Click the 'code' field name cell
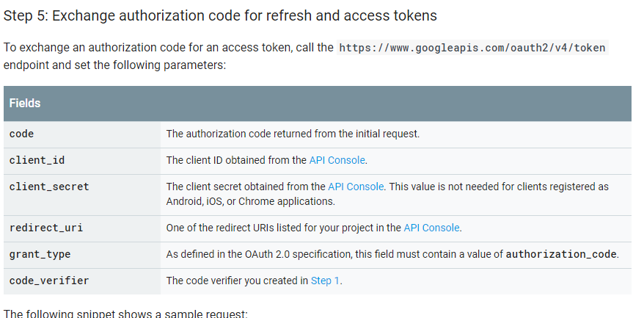This screenshot has height=318, width=644. click(x=22, y=134)
